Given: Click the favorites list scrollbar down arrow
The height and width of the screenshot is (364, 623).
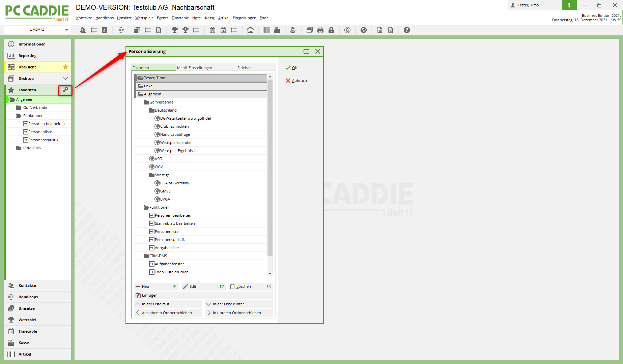Looking at the screenshot, I should coord(270,273).
